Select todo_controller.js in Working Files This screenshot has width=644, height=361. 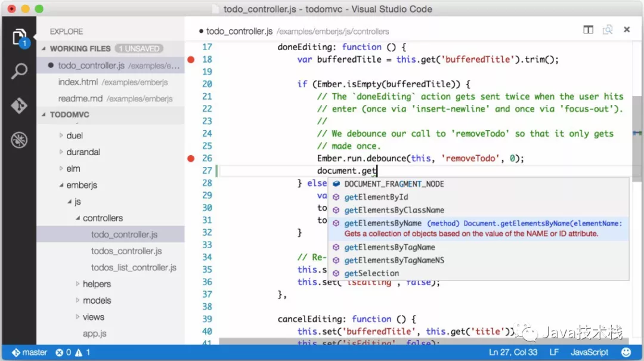click(110, 66)
